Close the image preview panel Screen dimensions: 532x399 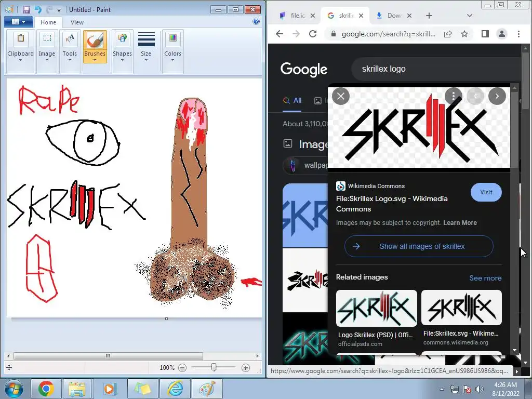point(341,96)
